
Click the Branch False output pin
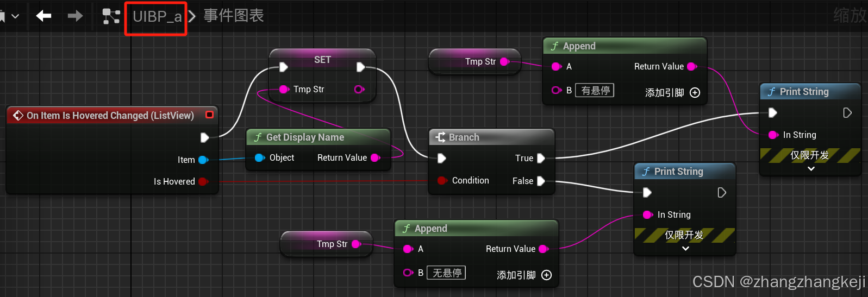click(541, 181)
